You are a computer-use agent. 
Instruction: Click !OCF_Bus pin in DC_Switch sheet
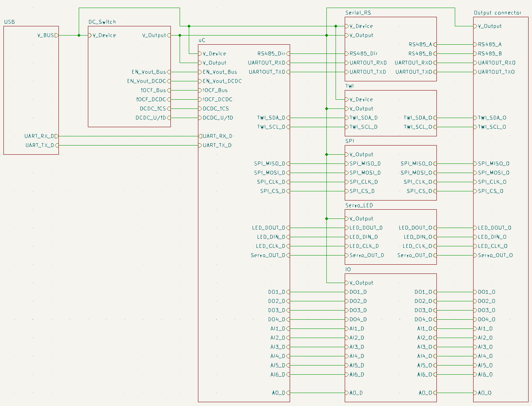[156, 90]
